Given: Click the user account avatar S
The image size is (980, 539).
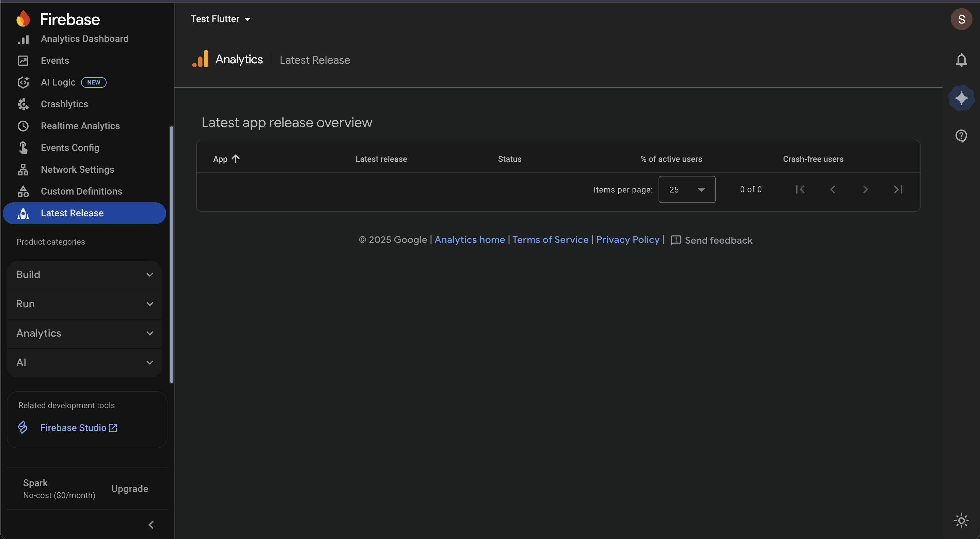Looking at the screenshot, I should (961, 19).
